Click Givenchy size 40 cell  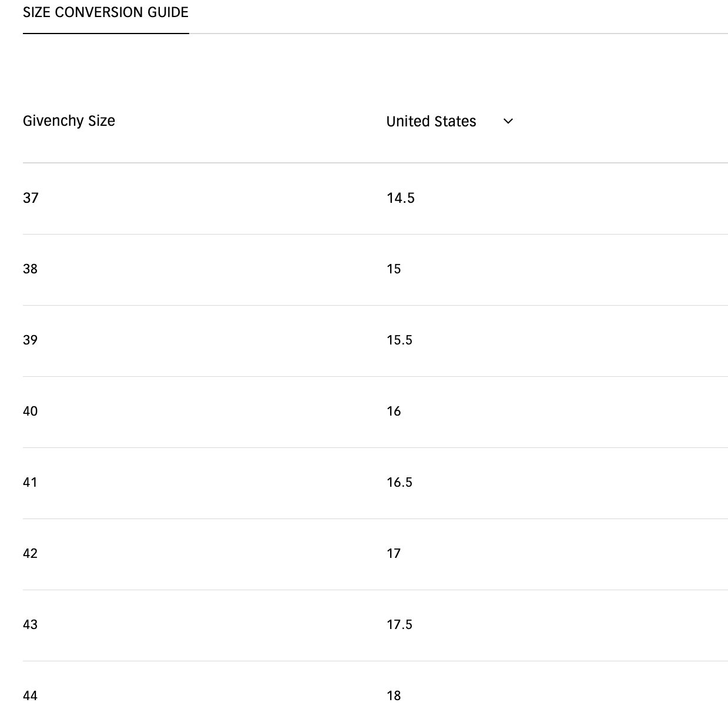30,411
